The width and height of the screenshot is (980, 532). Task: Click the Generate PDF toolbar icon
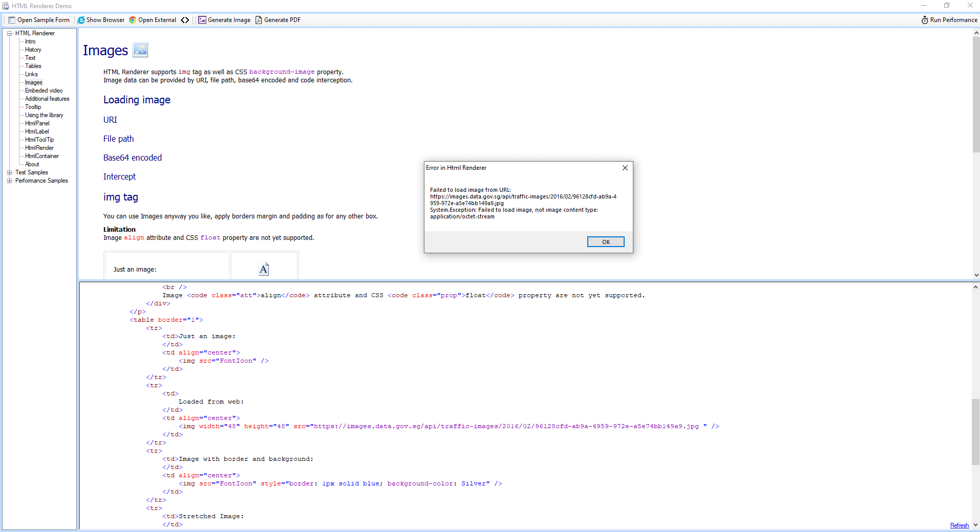pyautogui.click(x=259, y=20)
